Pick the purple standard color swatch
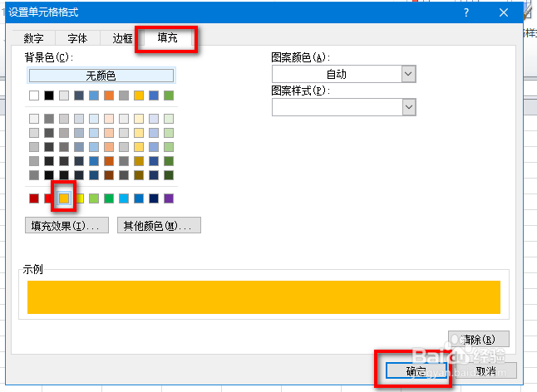Screen dimensions: 537x392 (169, 198)
